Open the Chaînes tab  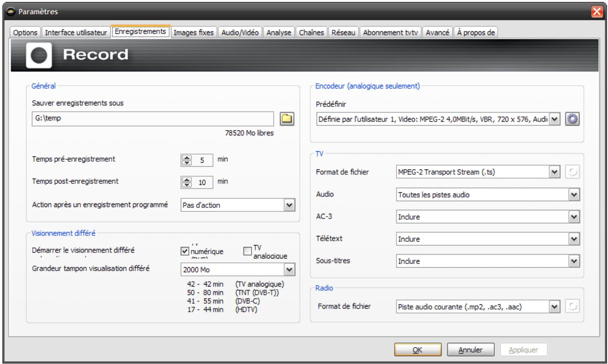312,32
